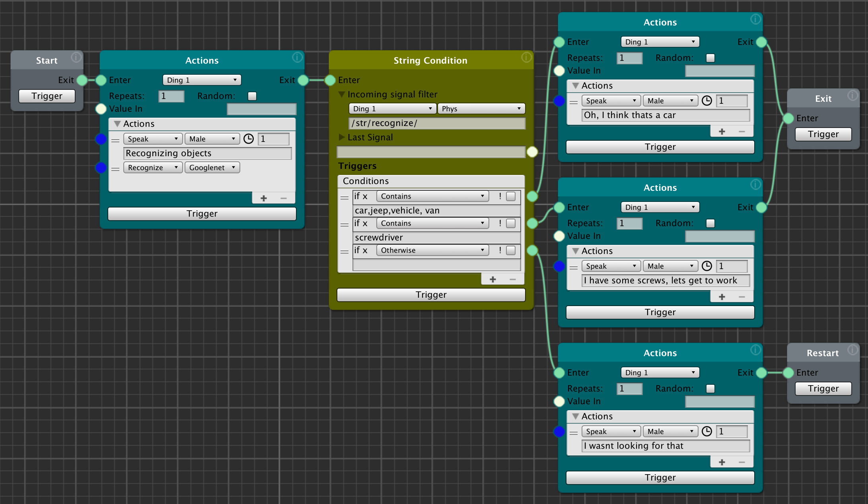Click blue port next to Recognize action
The width and height of the screenshot is (868, 504).
pyautogui.click(x=101, y=168)
